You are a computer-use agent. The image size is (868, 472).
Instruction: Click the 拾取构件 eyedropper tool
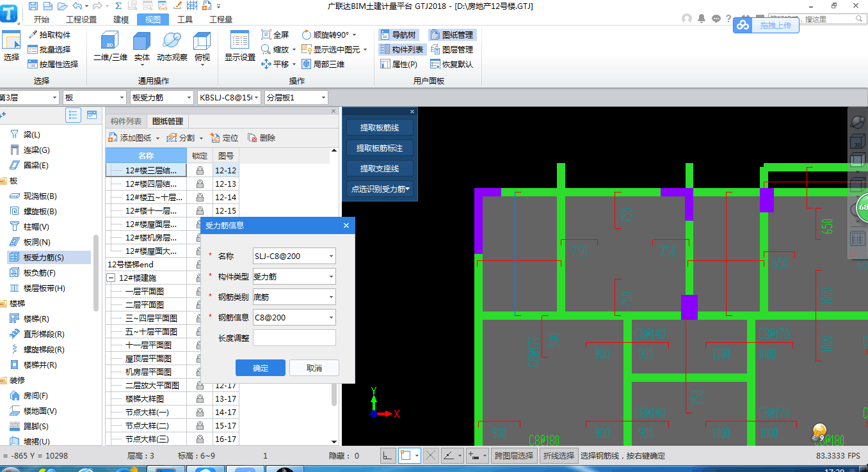point(49,35)
